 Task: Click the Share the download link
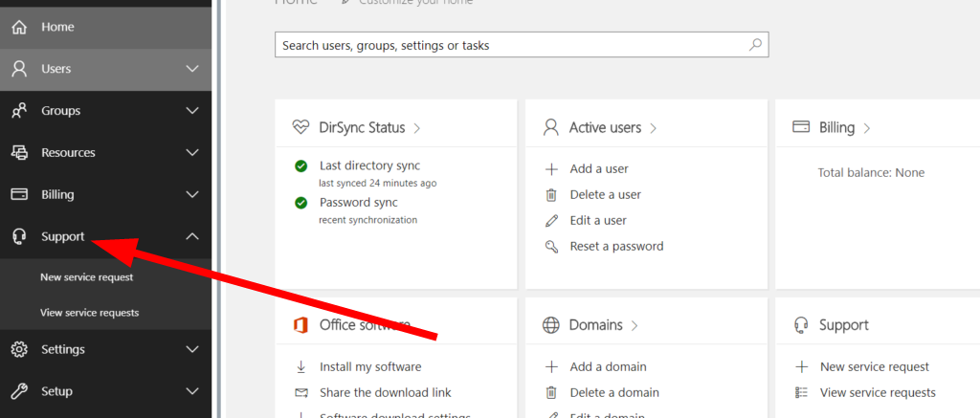(386, 392)
